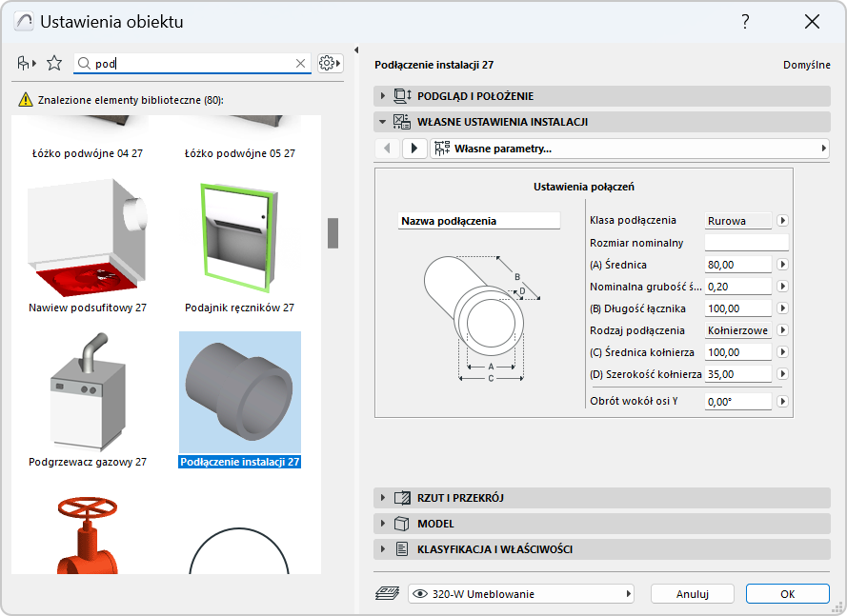Viewport: 847px width, 616px height.
Task: Click the (D) Szerokość kołnierza 35,00 field
Action: [x=737, y=374]
